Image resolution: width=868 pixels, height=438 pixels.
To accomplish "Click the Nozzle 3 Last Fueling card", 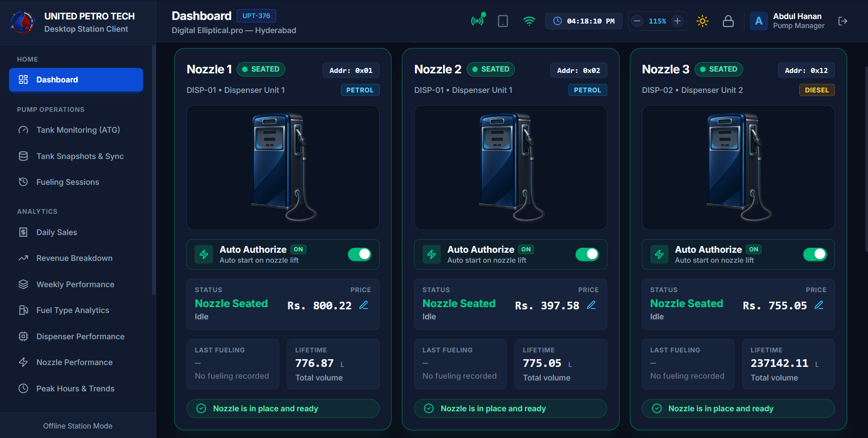I will pyautogui.click(x=688, y=364).
